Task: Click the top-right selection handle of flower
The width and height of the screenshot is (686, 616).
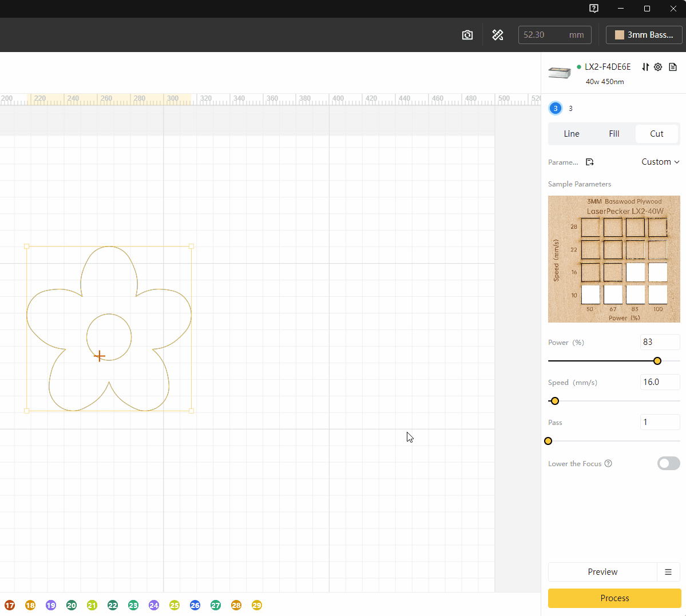Action: coord(191,247)
